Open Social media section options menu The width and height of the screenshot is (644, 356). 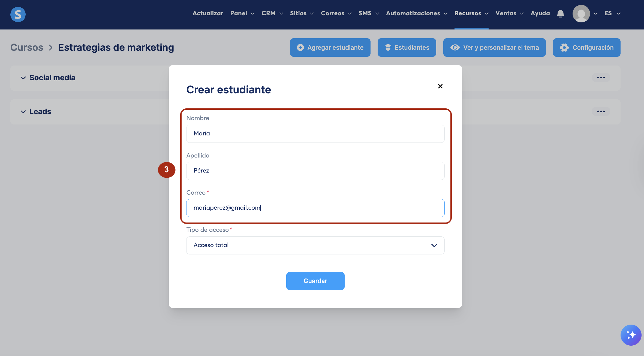601,78
